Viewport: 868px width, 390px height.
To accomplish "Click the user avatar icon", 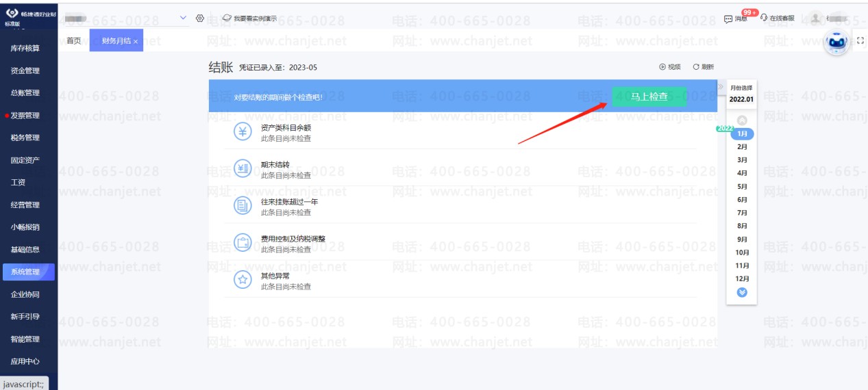I will click(x=815, y=18).
